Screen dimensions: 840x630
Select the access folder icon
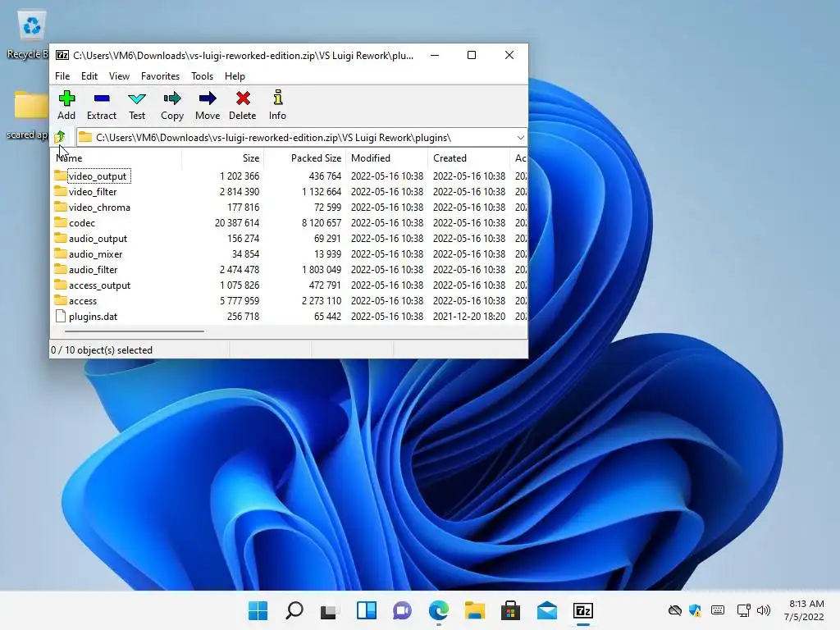tap(61, 300)
